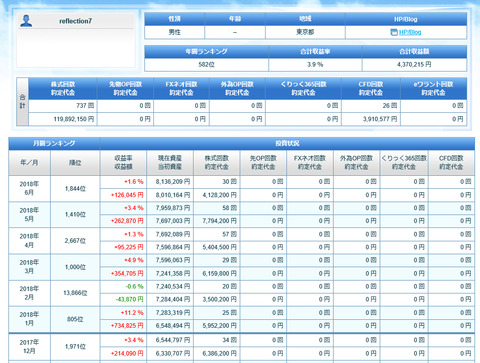Click the user avatar icon
The image size is (480, 363).
pyautogui.click(x=26, y=21)
